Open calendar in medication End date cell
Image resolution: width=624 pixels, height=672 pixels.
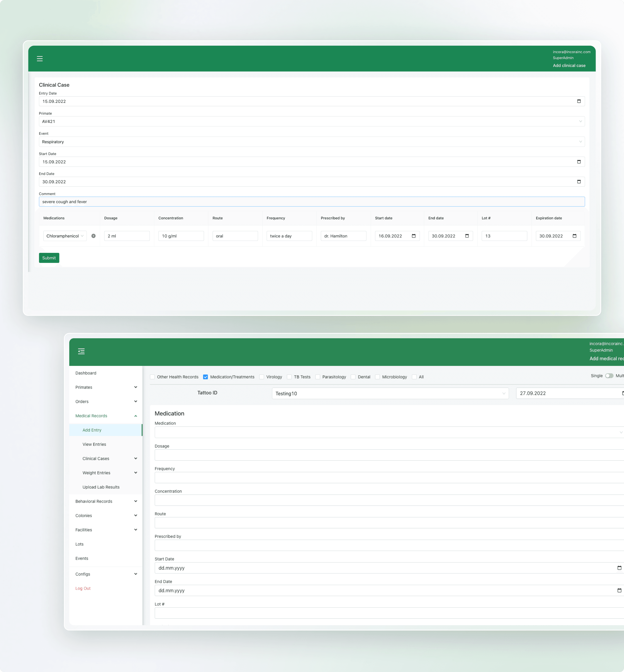pos(467,236)
